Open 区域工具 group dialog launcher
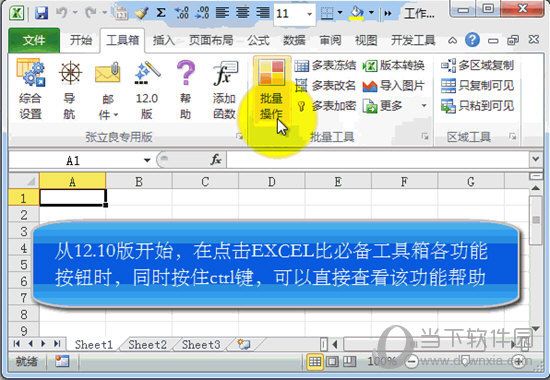Viewport: 550px width, 380px height. coord(512,136)
